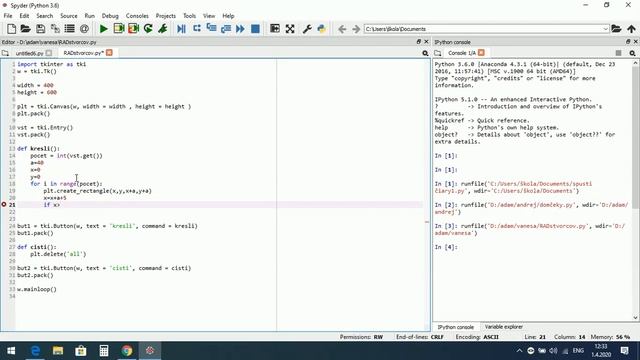The height and width of the screenshot is (360, 640).
Task: Open the Help menu
Action: (228, 16)
